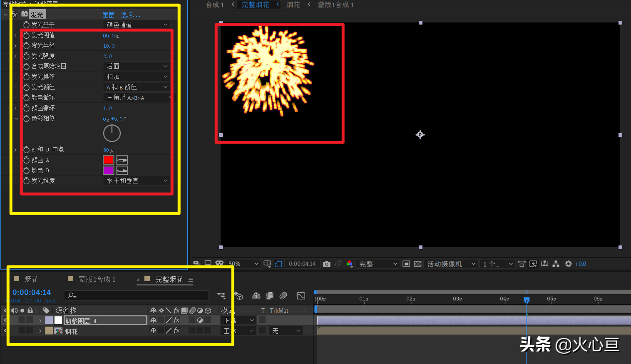
Task: Click viewer timecode 0:00:04:14
Action: pos(302,264)
